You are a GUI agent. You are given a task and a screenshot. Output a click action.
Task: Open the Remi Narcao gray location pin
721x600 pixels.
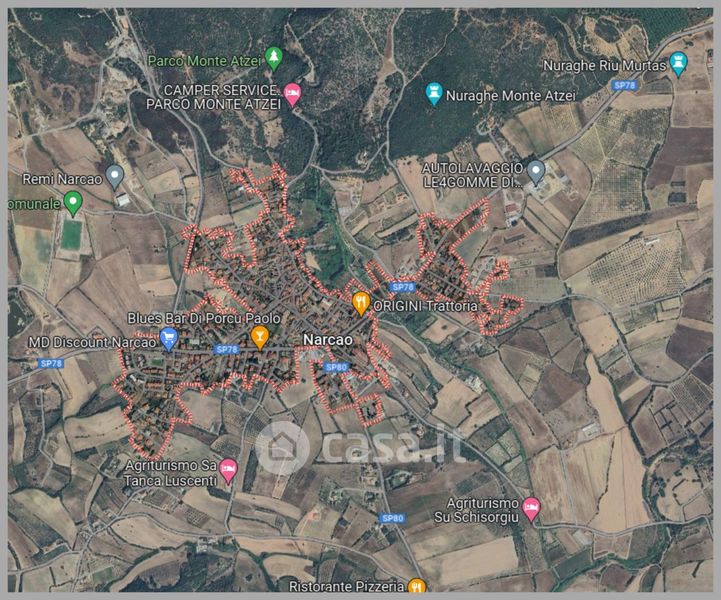coord(114,177)
